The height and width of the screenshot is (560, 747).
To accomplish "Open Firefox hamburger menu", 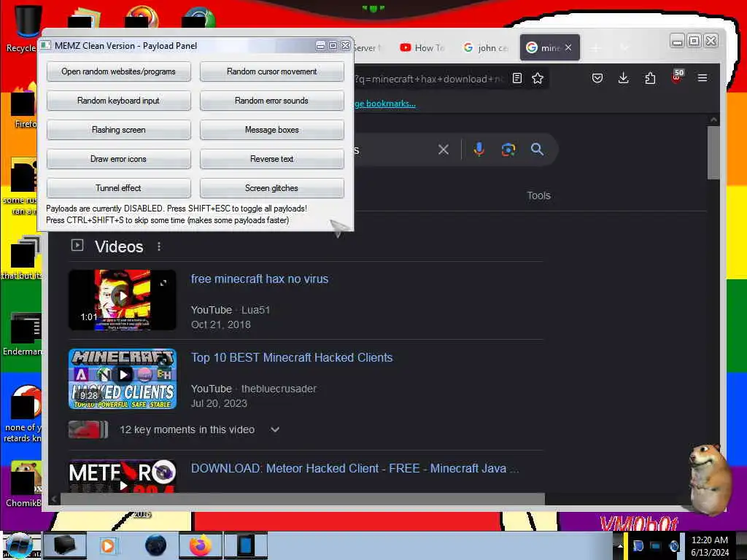I will click(703, 77).
